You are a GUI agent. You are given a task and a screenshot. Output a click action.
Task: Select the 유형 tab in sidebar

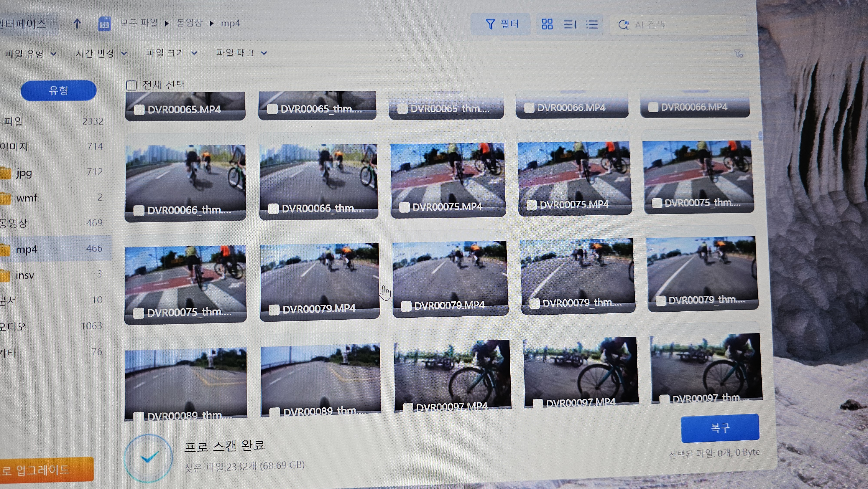[59, 90]
